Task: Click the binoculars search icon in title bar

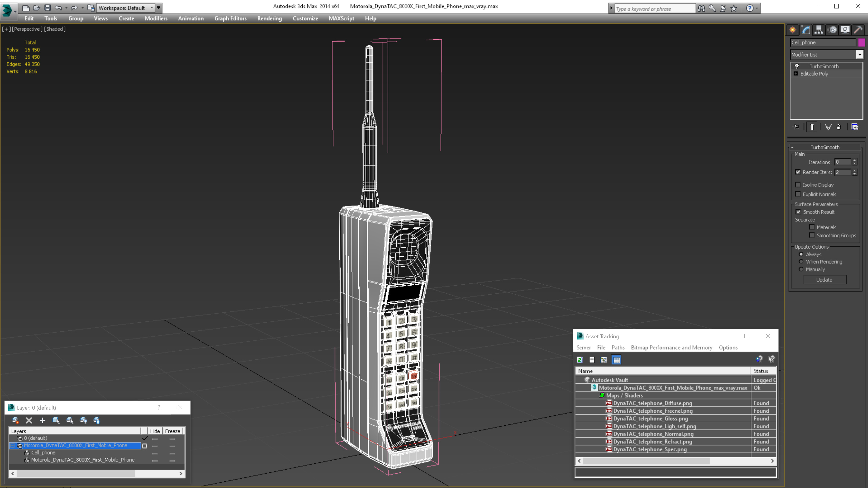Action: click(x=701, y=8)
